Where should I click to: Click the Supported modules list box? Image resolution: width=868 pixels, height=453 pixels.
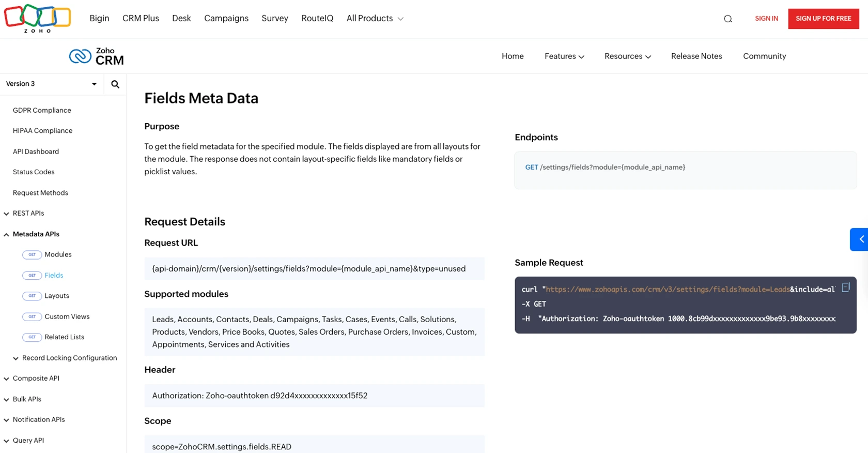(x=314, y=332)
